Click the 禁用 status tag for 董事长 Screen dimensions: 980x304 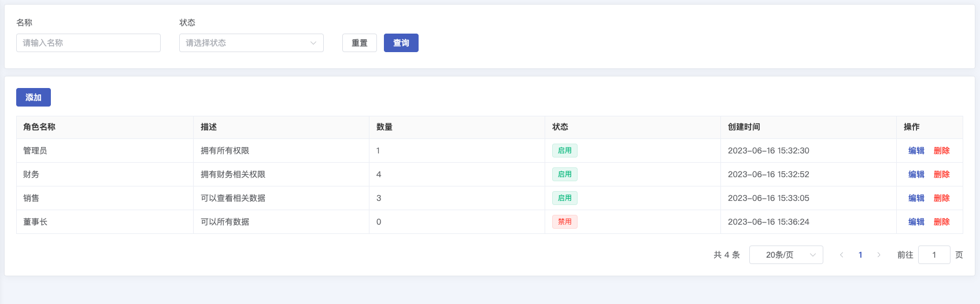(x=564, y=222)
